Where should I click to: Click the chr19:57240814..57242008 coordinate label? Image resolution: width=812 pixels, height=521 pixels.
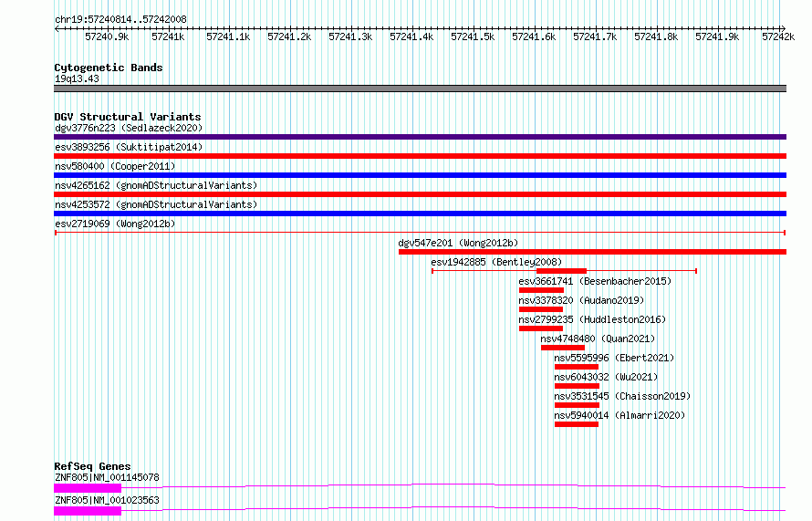point(120,19)
